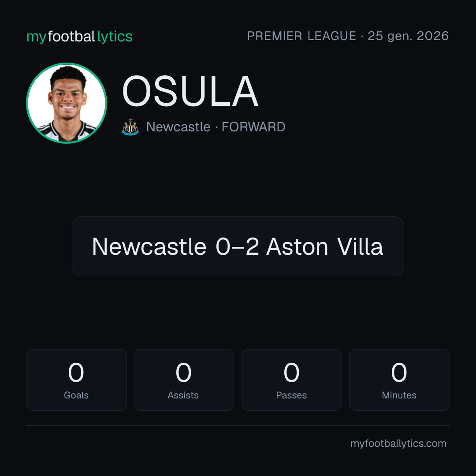Click the Assists stat card
The width and height of the screenshot is (476, 476).
pos(184,380)
